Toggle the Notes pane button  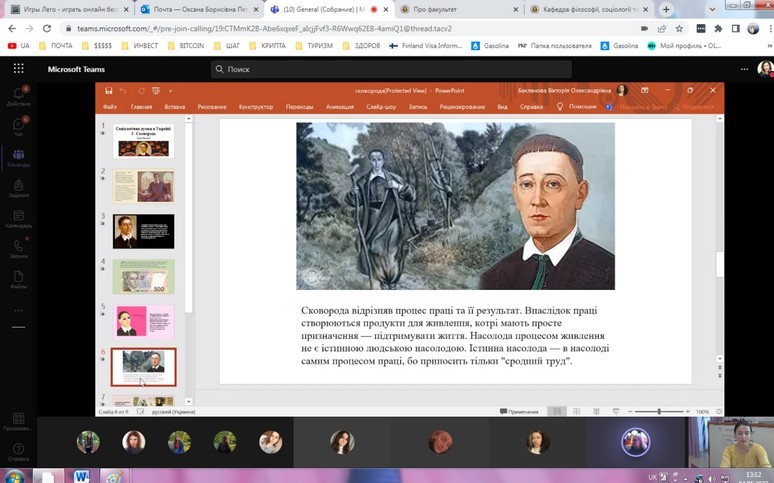coord(520,411)
